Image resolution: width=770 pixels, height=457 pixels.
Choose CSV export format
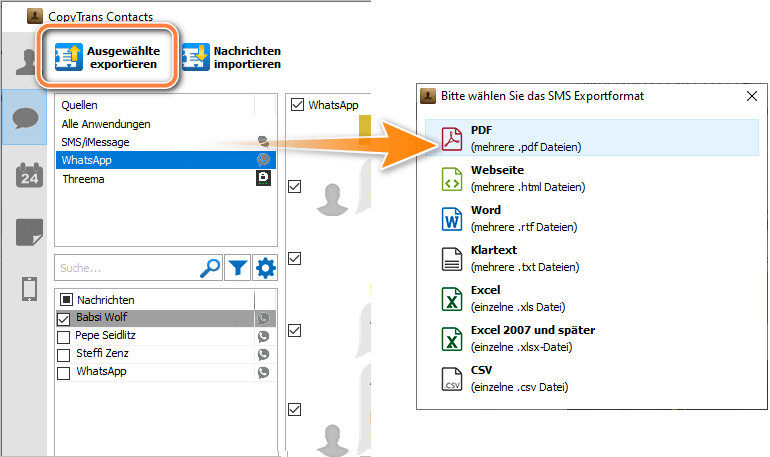tap(591, 378)
